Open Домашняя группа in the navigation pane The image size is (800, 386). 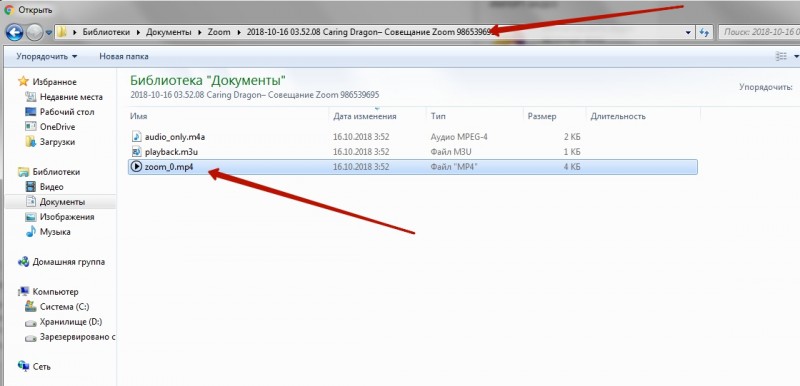(x=68, y=262)
